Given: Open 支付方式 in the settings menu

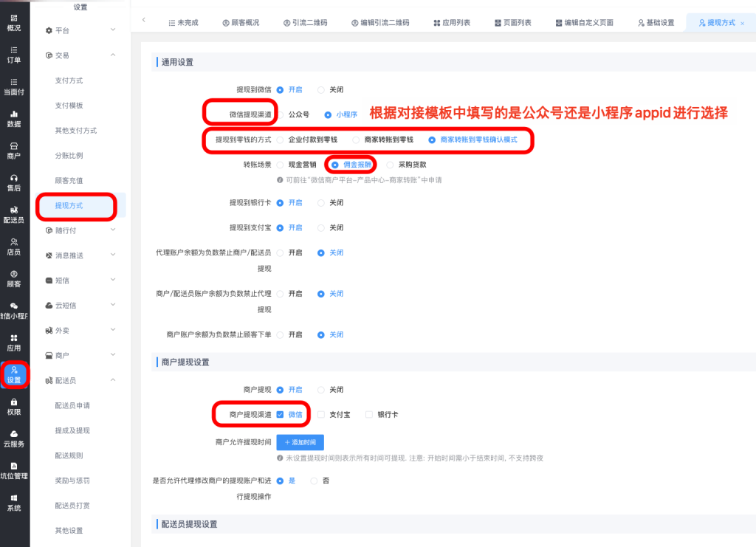Looking at the screenshot, I should pos(69,80).
